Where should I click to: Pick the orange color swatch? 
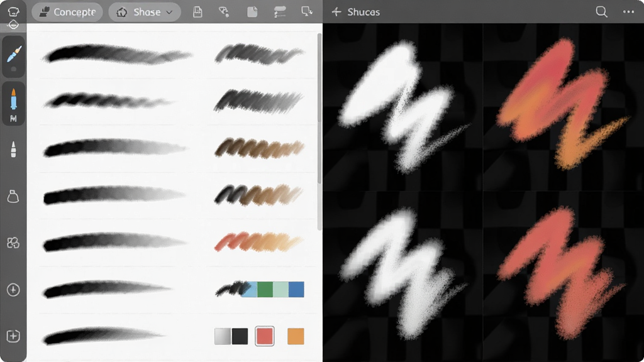(296, 336)
